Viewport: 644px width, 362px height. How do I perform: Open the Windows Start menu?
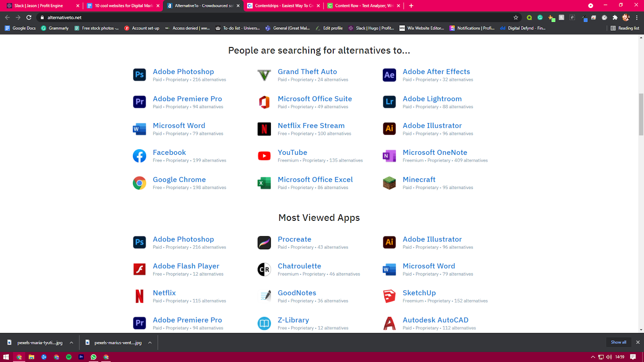(x=6, y=357)
